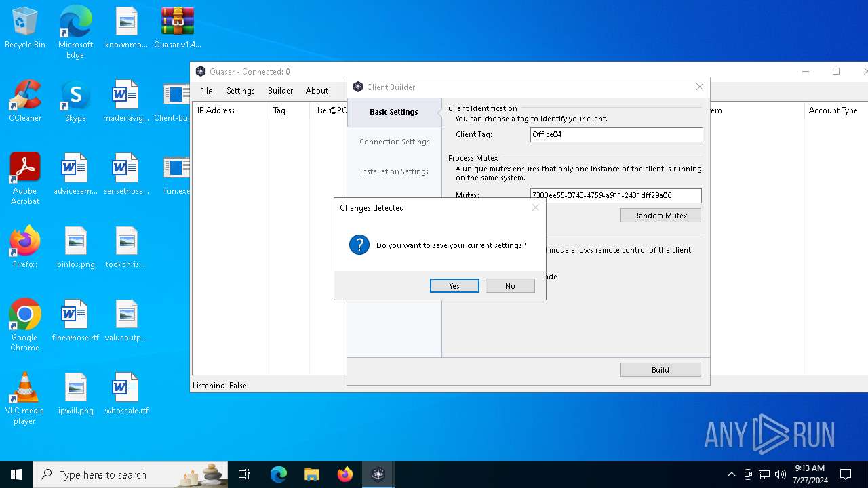868x488 pixels.
Task: Open Adobe Acrobat desktop shortcut
Action: [25, 178]
